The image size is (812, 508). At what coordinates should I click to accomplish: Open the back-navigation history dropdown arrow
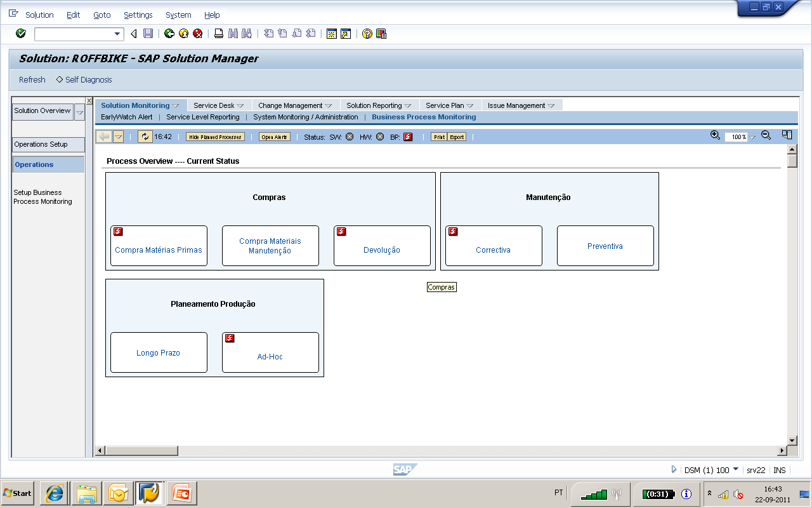[118, 137]
